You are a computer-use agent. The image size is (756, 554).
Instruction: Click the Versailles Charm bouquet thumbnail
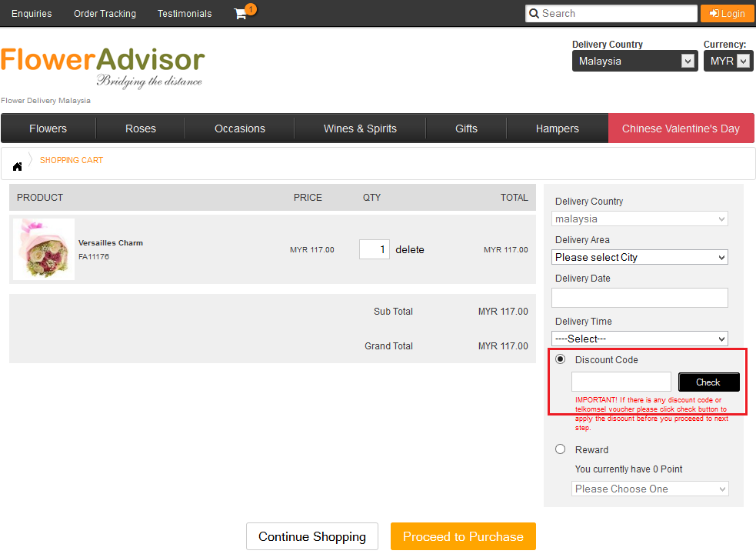(x=44, y=249)
